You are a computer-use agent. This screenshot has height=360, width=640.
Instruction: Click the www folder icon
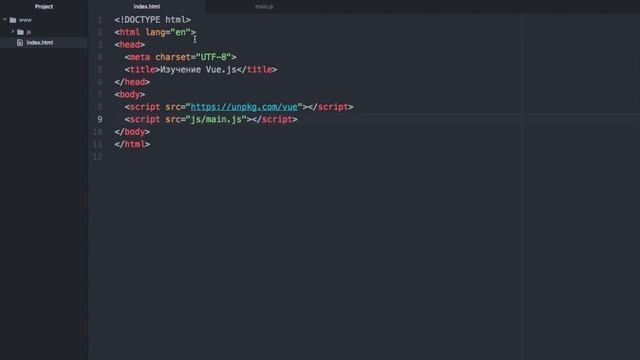13,20
